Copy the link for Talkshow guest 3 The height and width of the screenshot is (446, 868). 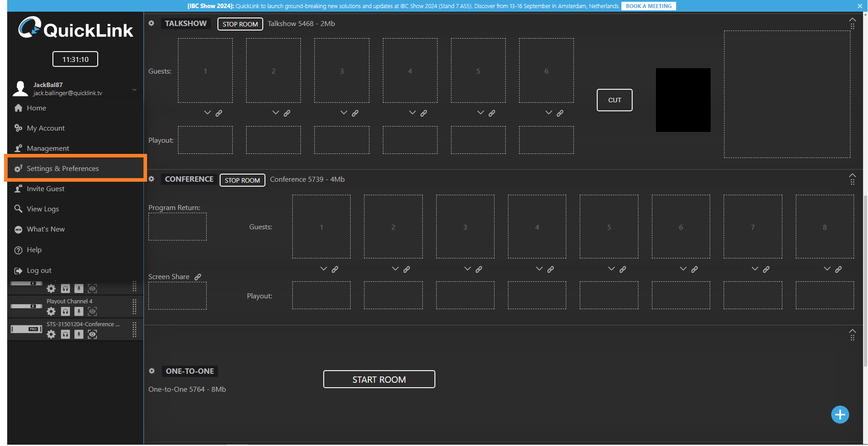pyautogui.click(x=355, y=113)
